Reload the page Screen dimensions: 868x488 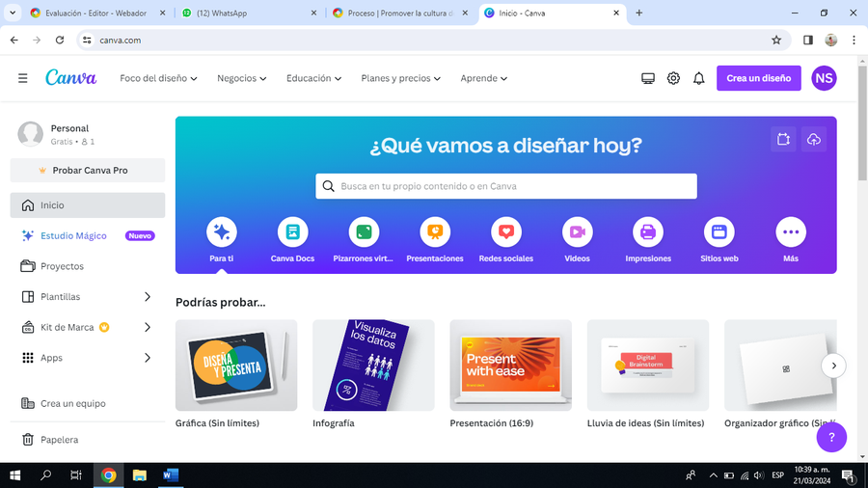coord(60,40)
